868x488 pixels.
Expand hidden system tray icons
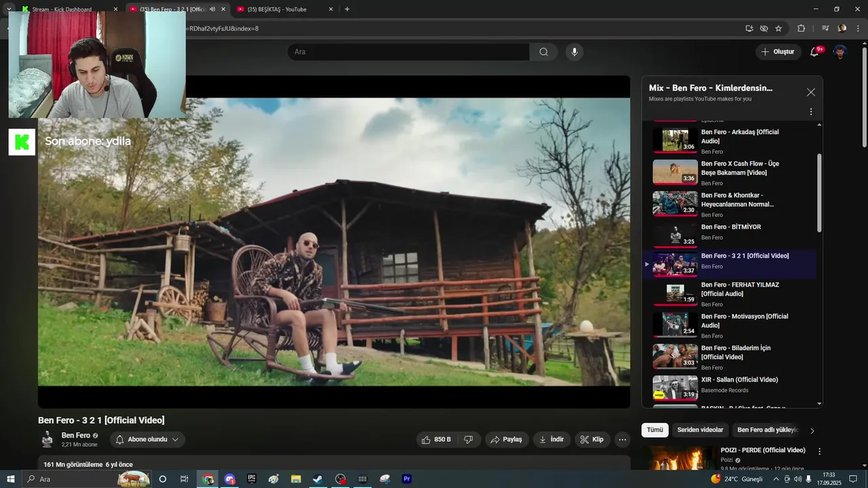point(776,479)
